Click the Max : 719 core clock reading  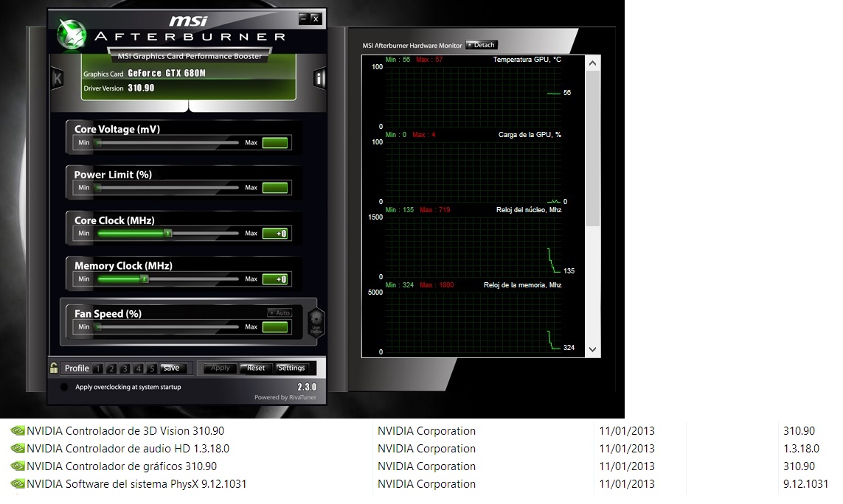point(435,209)
